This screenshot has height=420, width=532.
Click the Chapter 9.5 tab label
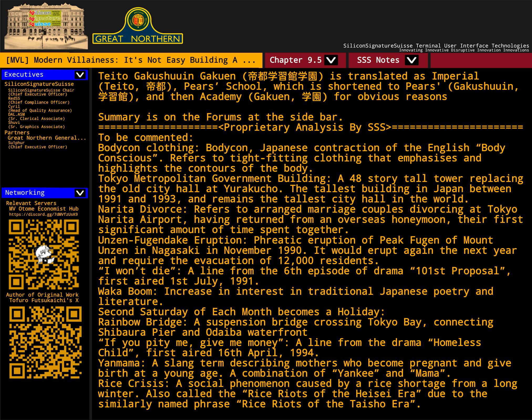click(296, 60)
